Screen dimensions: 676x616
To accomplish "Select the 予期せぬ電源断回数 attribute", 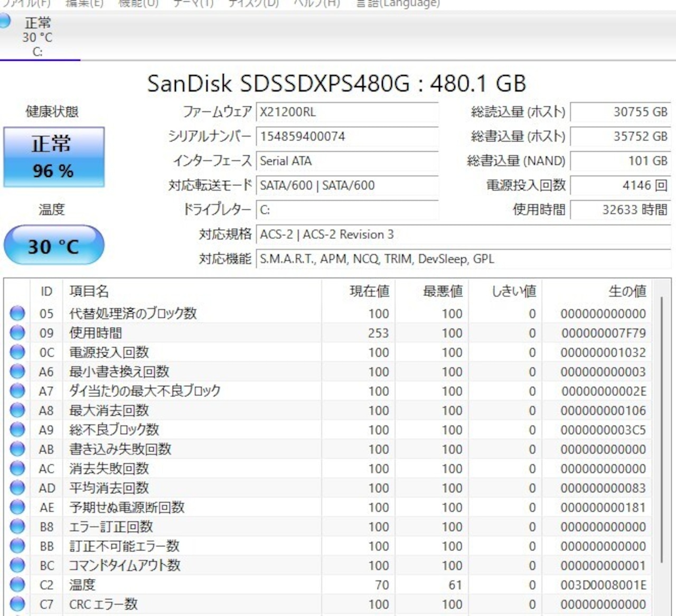I will (x=127, y=507).
